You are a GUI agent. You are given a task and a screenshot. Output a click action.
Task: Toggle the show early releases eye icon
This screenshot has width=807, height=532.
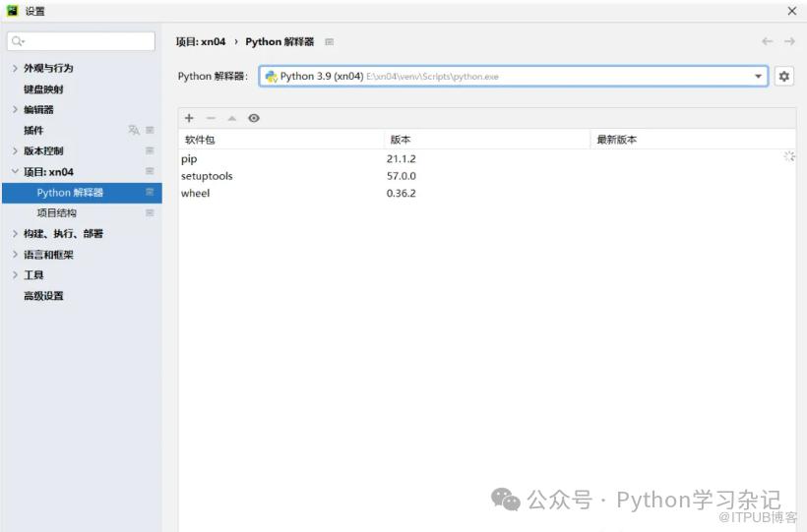pos(254,118)
